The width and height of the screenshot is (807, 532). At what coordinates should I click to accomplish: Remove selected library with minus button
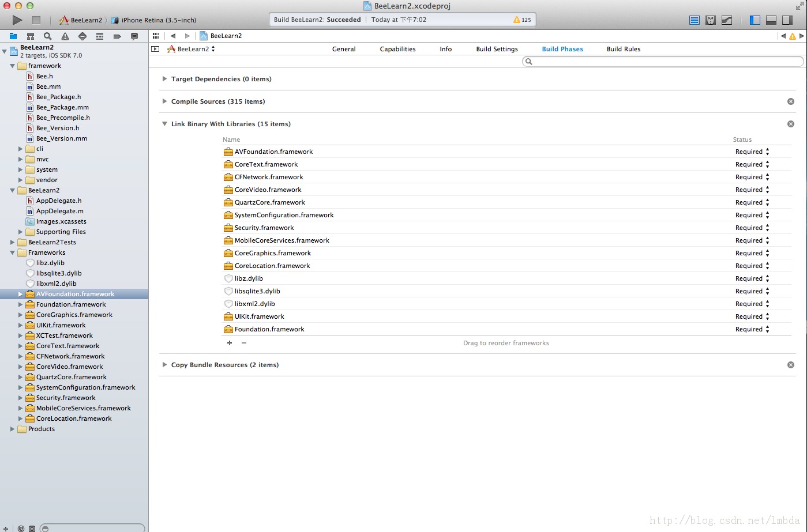pos(244,343)
